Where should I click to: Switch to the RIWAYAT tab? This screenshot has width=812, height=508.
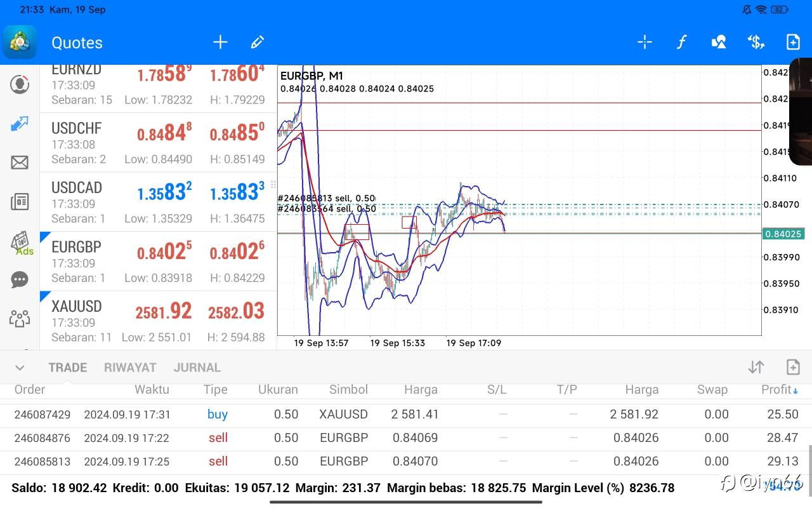pos(130,368)
